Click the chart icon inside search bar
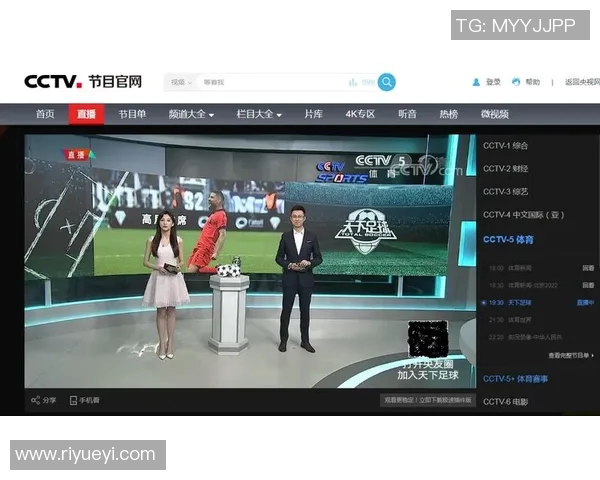The height and width of the screenshot is (480, 600). [353, 82]
